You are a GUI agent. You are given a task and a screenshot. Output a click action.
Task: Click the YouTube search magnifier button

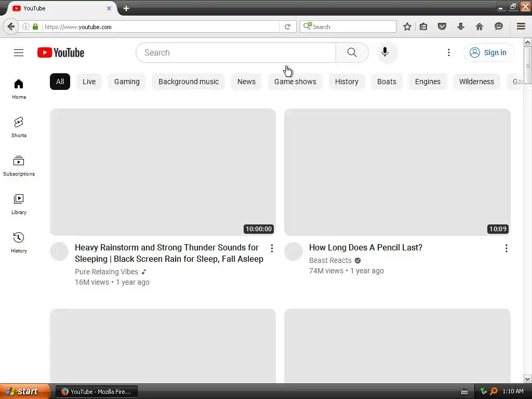(x=352, y=52)
